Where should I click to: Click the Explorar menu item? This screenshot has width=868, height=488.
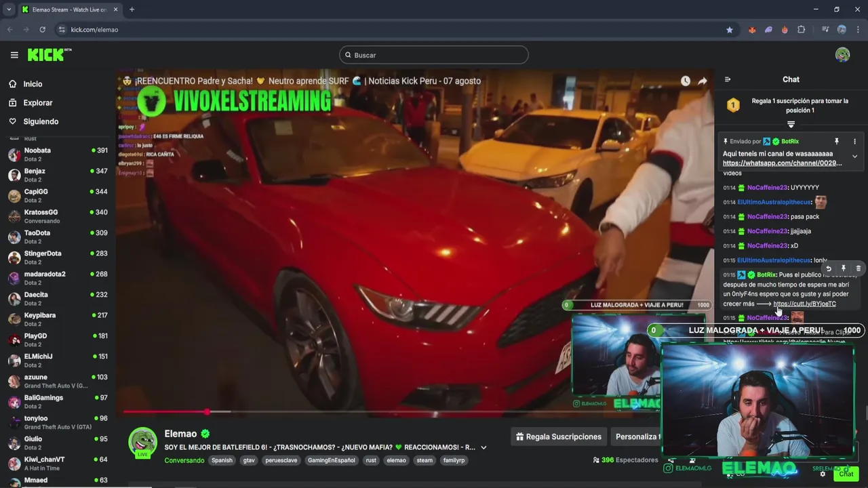38,102
